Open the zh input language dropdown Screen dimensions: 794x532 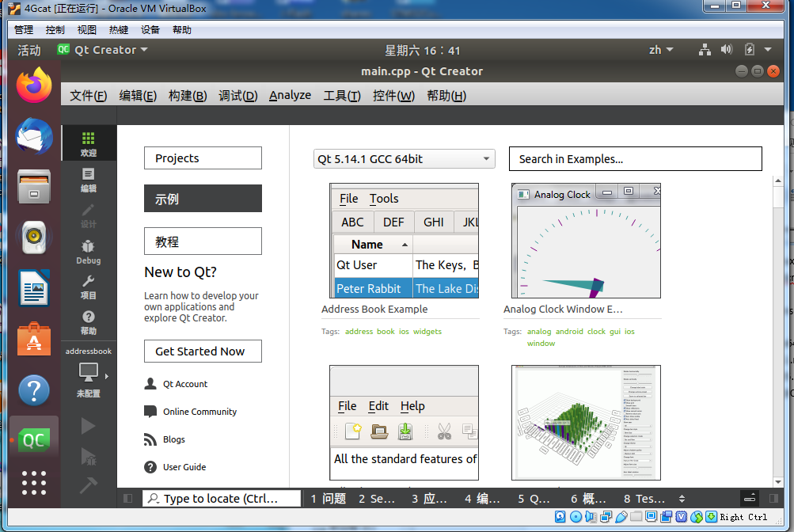click(661, 50)
